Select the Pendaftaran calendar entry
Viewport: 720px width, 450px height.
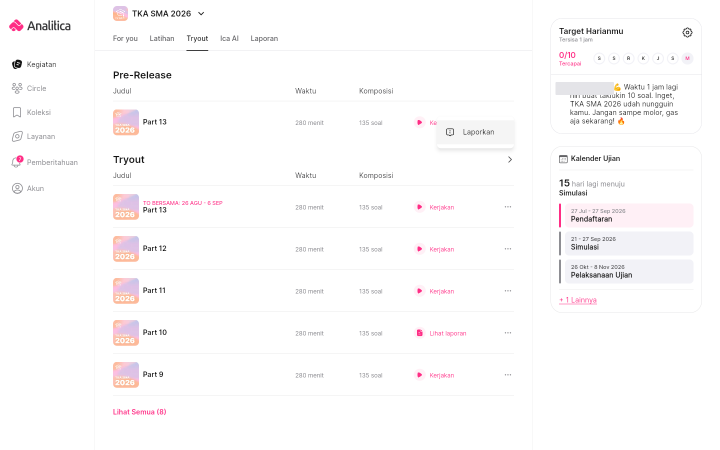pyautogui.click(x=626, y=215)
